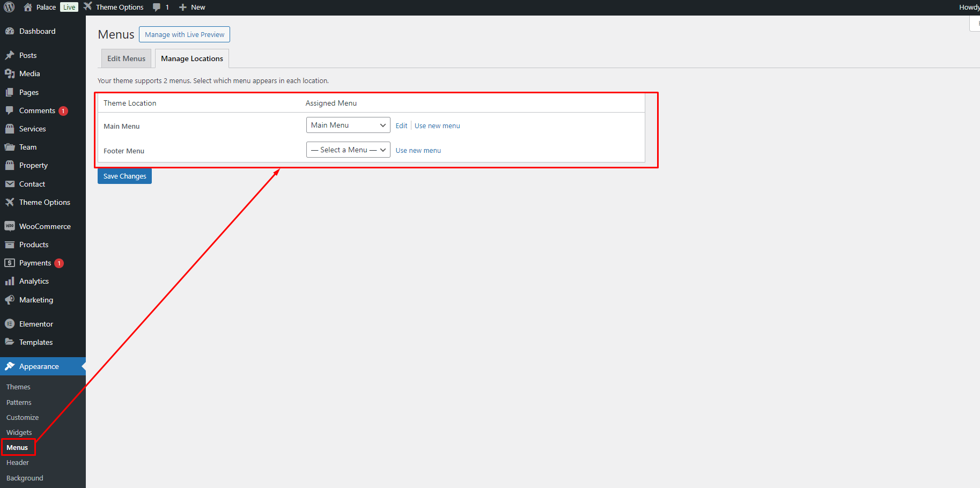Click Manage with Live Preview button
The height and width of the screenshot is (488, 980).
[x=185, y=34]
